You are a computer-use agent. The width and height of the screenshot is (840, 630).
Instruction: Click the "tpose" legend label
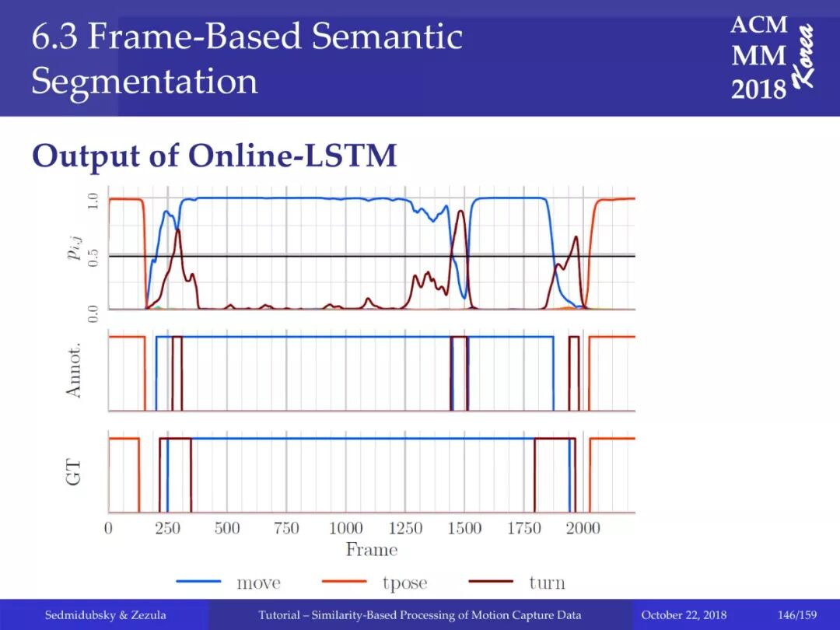(x=404, y=583)
